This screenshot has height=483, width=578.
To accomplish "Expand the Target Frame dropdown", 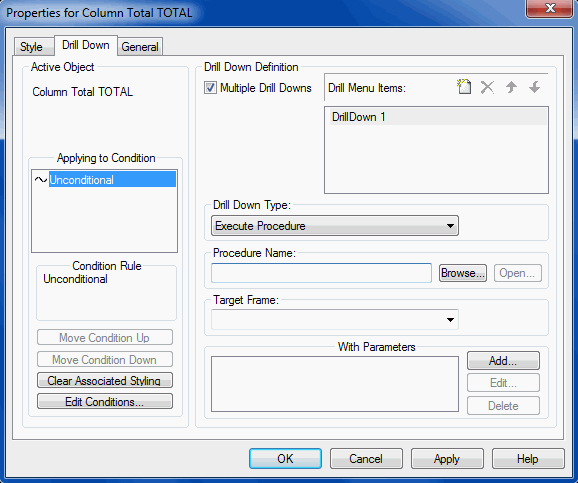I will pos(335,320).
